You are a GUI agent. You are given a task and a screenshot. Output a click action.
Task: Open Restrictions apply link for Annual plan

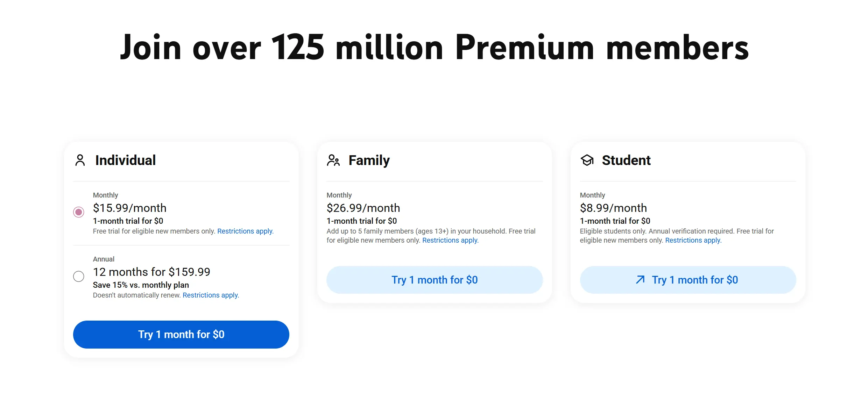pyautogui.click(x=211, y=295)
